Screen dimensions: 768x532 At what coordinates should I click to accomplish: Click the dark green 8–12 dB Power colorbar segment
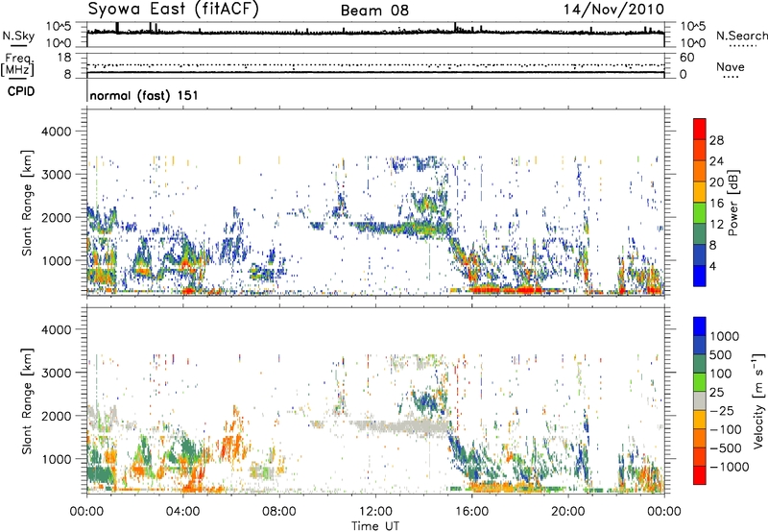point(700,234)
